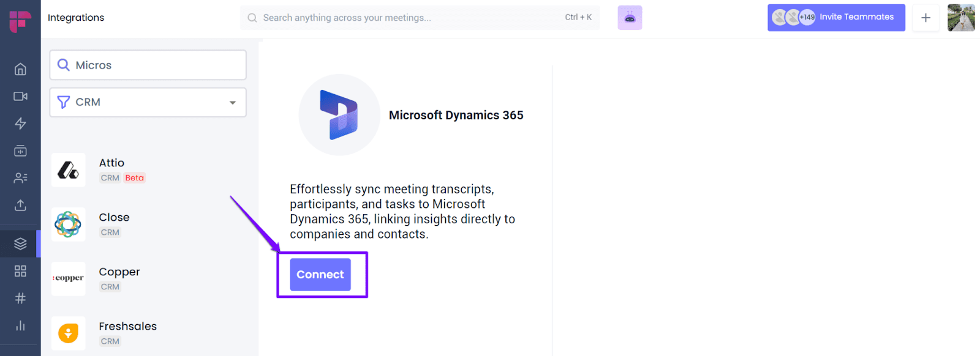
Task: Click the CRM tag under Attio
Action: click(110, 178)
